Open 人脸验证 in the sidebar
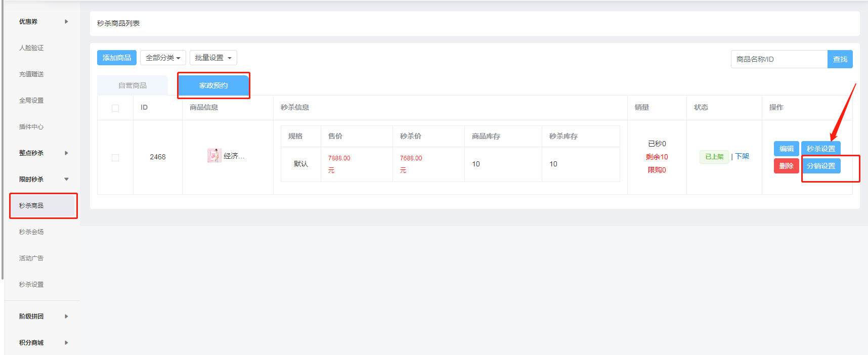The height and width of the screenshot is (355, 868). click(31, 48)
